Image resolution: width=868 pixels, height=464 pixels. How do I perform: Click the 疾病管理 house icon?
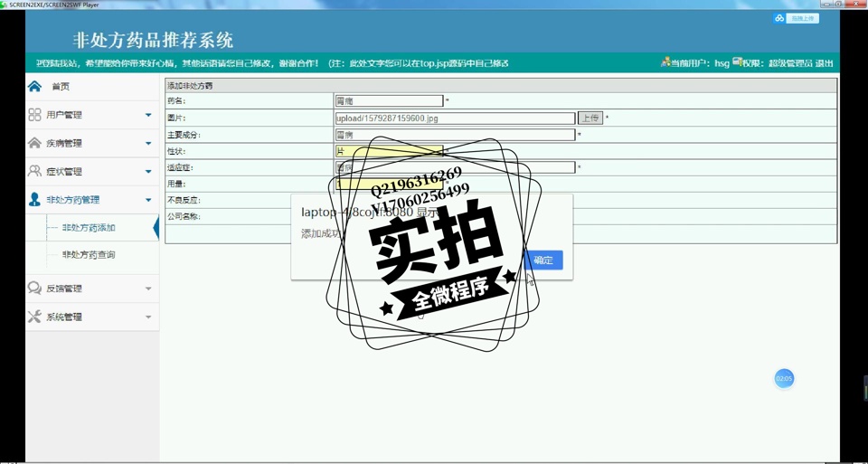tap(34, 143)
